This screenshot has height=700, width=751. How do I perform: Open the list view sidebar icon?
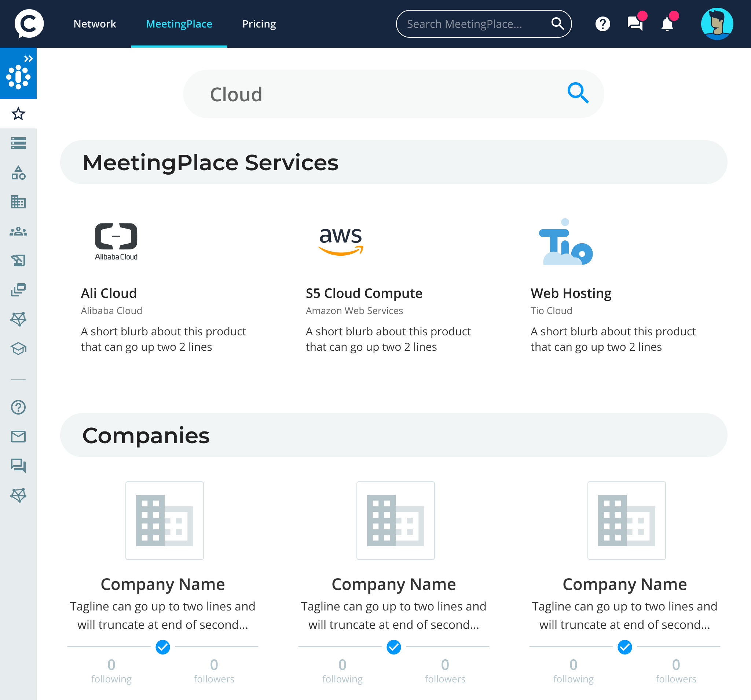[x=18, y=143]
